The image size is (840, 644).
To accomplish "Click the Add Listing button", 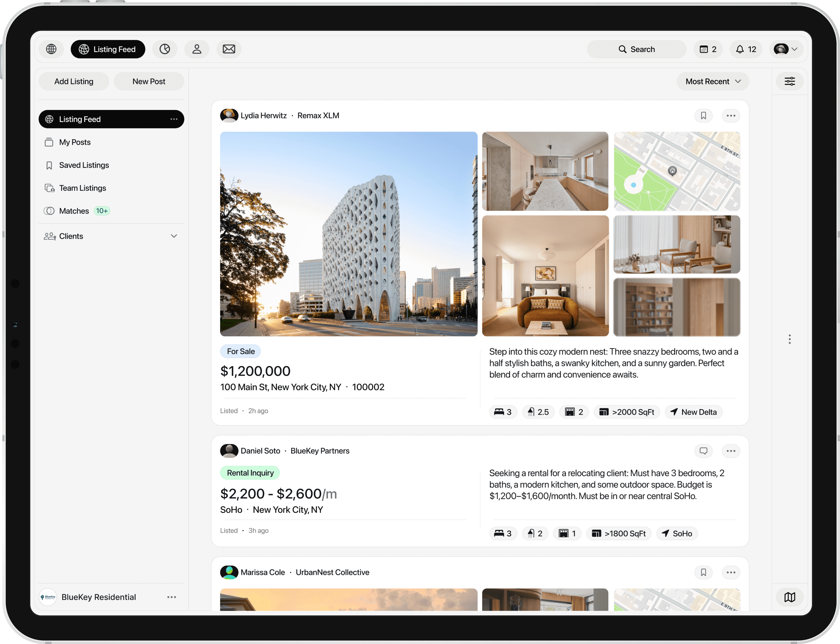I will coord(74,81).
